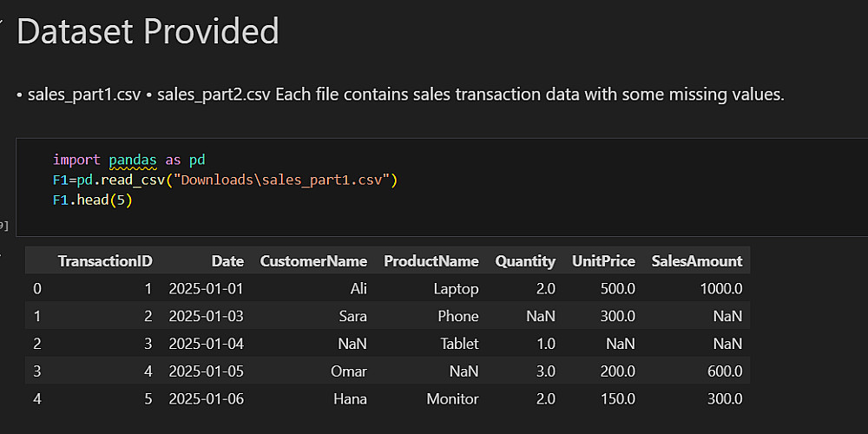Place cursor in the pd.read_csv line
868x434 pixels.
point(224,181)
